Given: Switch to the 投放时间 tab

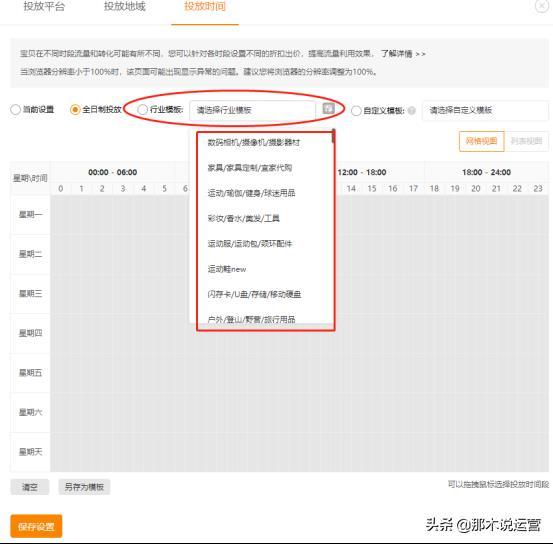Looking at the screenshot, I should pos(205,6).
